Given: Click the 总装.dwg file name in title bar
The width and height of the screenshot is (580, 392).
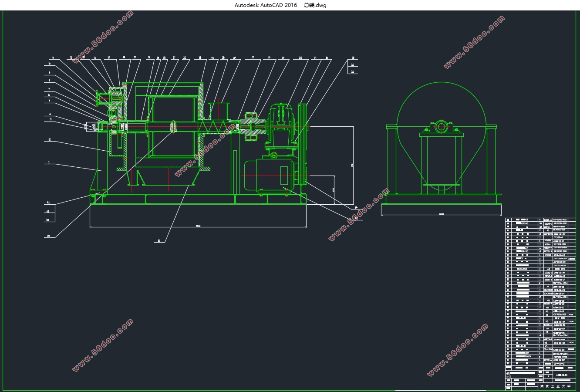Looking at the screenshot, I should (x=315, y=5).
